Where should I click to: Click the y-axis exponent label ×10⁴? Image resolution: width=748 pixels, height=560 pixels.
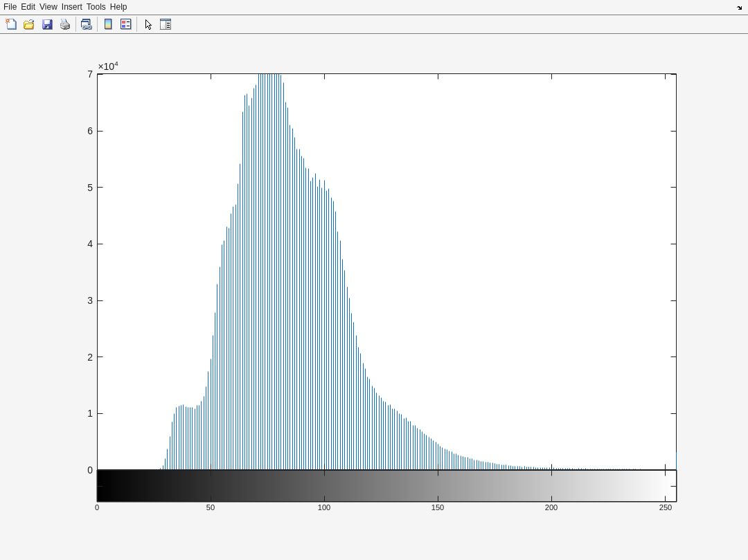tap(108, 66)
